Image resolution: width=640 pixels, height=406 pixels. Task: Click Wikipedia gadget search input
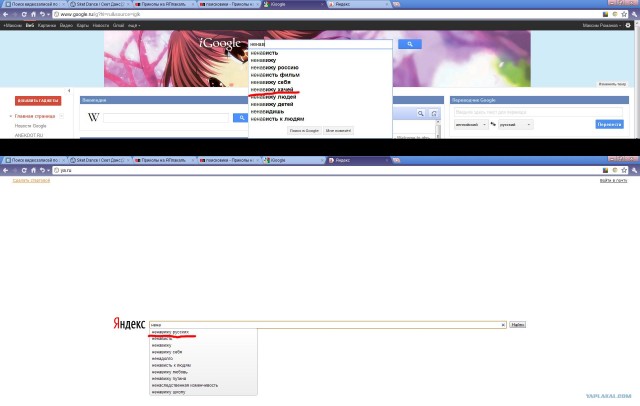point(166,118)
